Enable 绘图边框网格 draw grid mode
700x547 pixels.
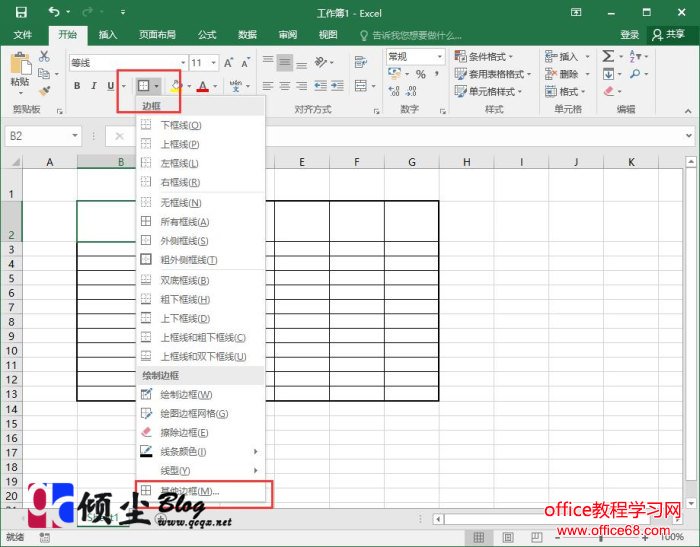click(200, 413)
